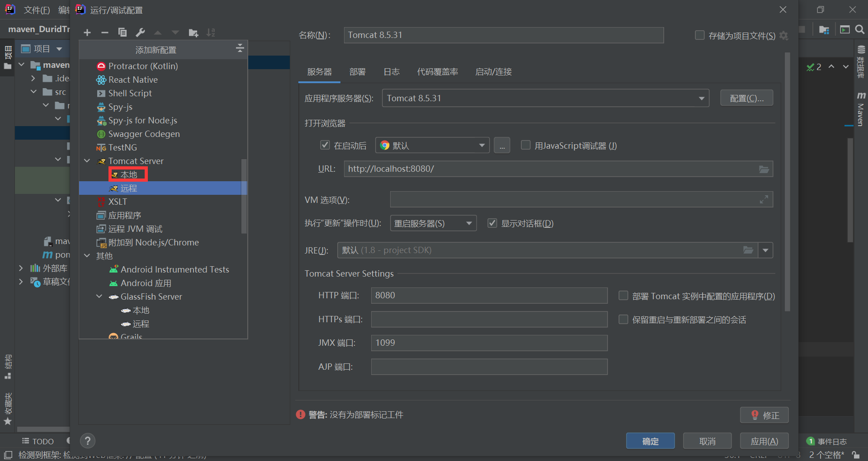Open the browser dropdown showing 默认
The height and width of the screenshot is (461, 868).
click(432, 145)
